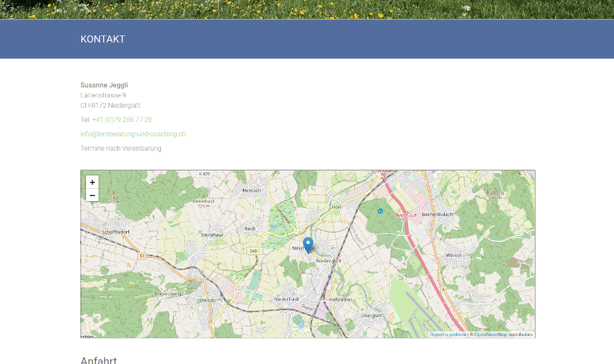Click the Steinmaur label on the map
The width and height of the screenshot is (614, 364).
pos(212,235)
